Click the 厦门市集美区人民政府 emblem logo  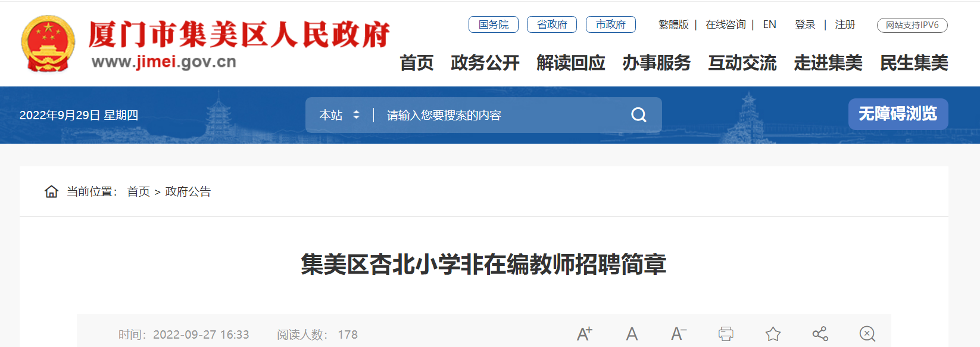pyautogui.click(x=48, y=44)
